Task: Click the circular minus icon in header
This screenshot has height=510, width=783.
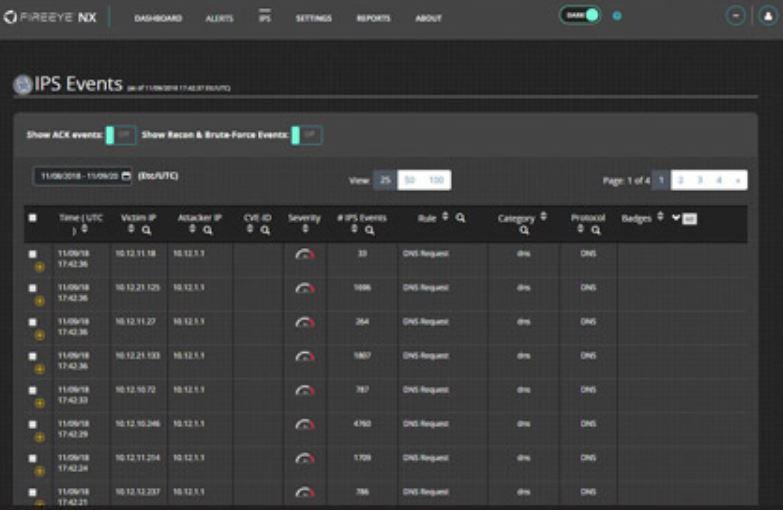Action: click(x=736, y=16)
